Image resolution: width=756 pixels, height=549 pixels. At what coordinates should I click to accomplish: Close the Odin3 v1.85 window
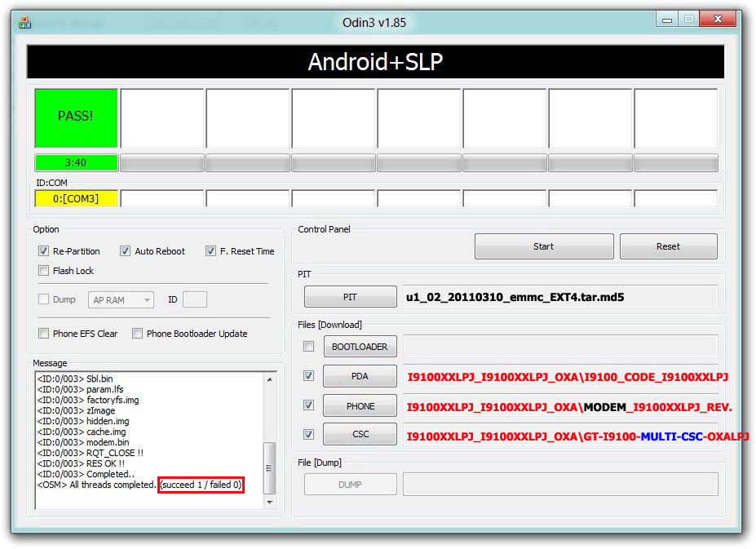718,19
